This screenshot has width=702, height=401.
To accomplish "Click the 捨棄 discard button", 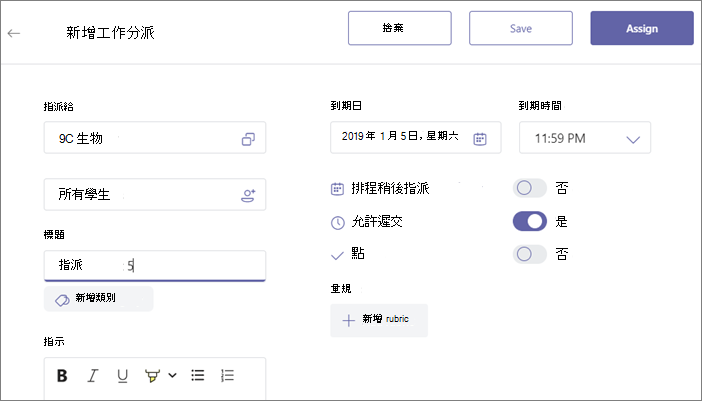I will coord(400,28).
